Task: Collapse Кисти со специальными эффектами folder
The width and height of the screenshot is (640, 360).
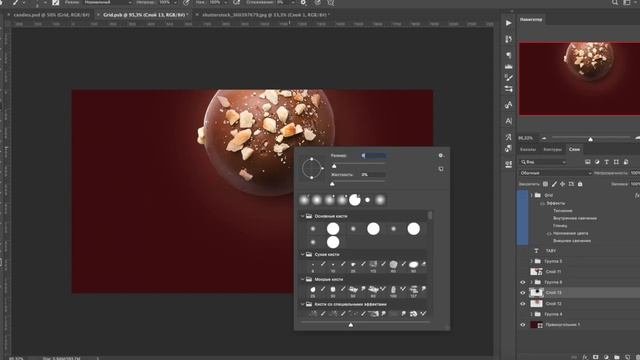Action: (302, 304)
